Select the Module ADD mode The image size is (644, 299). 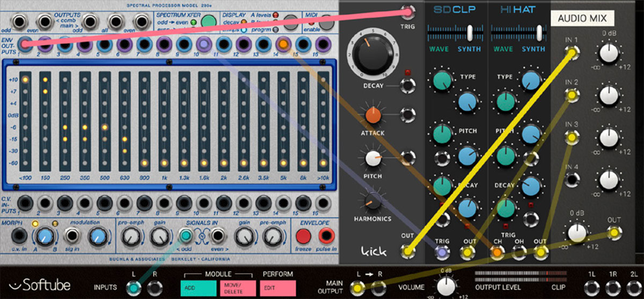pos(197,288)
